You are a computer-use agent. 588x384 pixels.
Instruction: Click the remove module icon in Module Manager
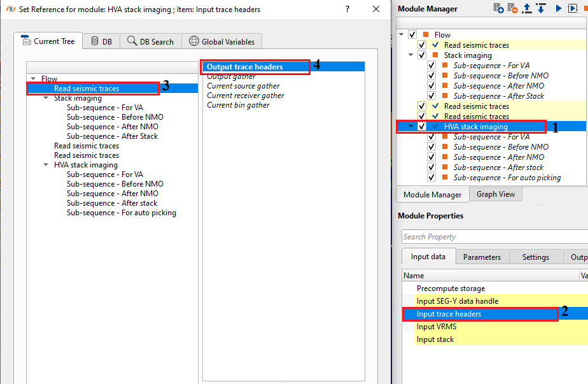(x=513, y=8)
